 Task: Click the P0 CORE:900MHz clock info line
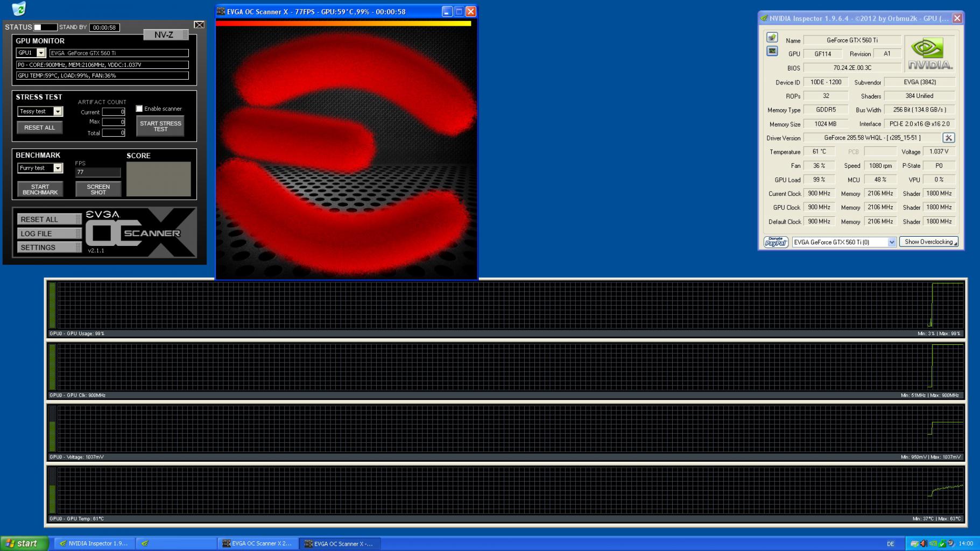click(x=102, y=65)
